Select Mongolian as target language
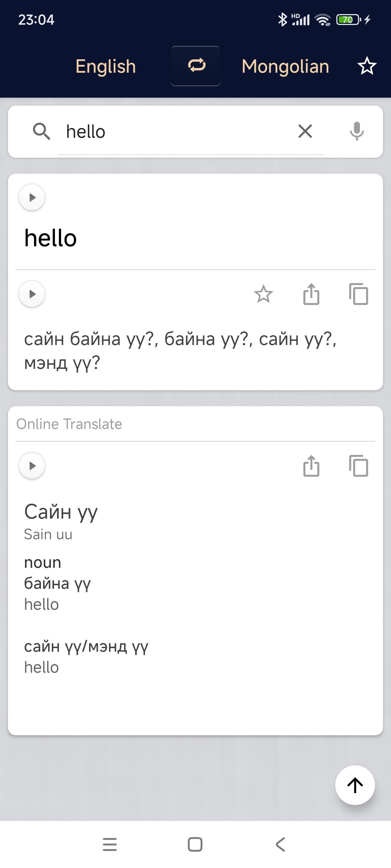391x868 pixels. click(x=285, y=67)
